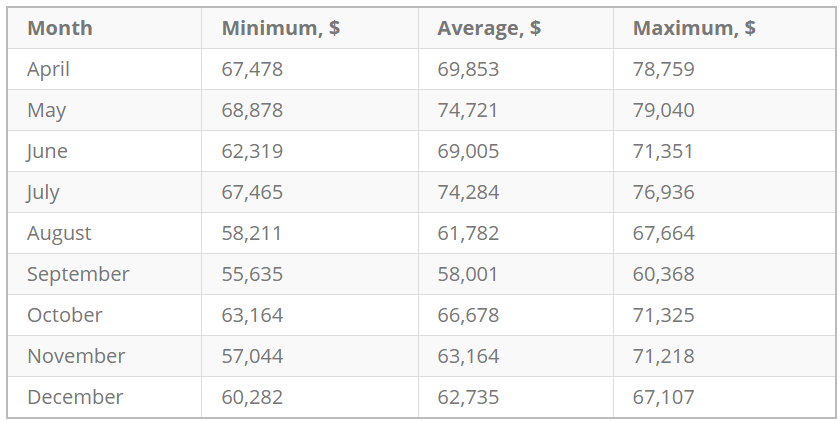Click the August row label
The image size is (840, 421).
click(59, 233)
